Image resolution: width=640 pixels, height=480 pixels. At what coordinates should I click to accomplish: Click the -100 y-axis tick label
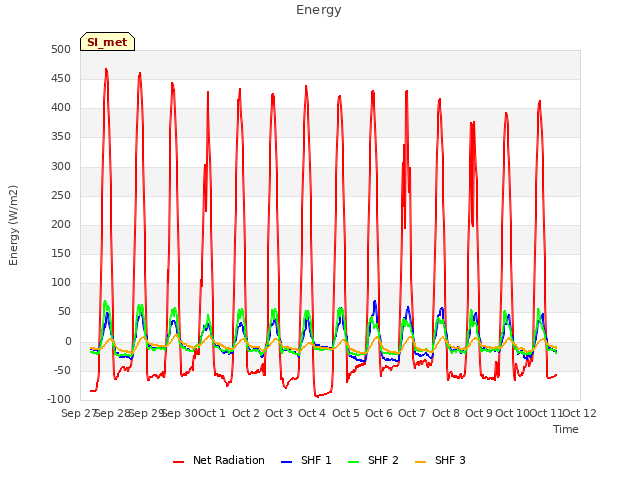59,400
